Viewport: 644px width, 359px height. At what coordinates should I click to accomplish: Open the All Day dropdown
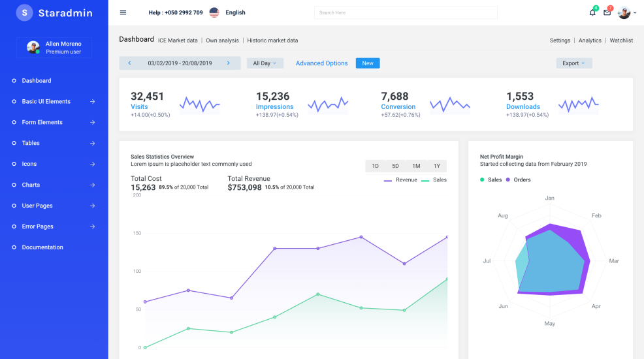pyautogui.click(x=265, y=63)
